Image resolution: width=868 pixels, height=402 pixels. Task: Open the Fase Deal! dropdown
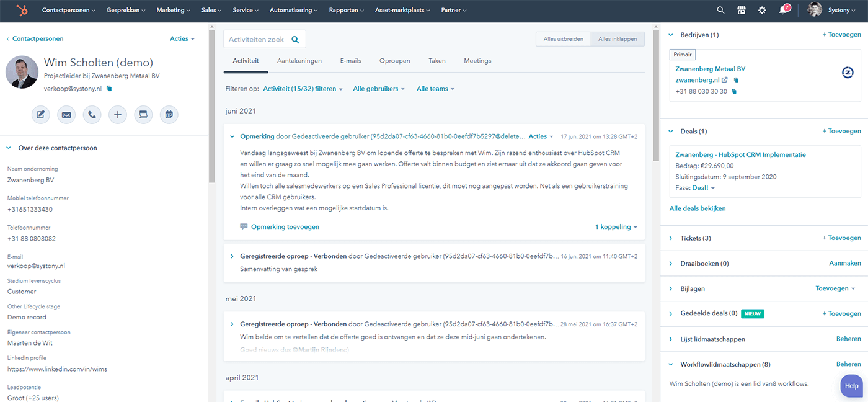(x=703, y=188)
